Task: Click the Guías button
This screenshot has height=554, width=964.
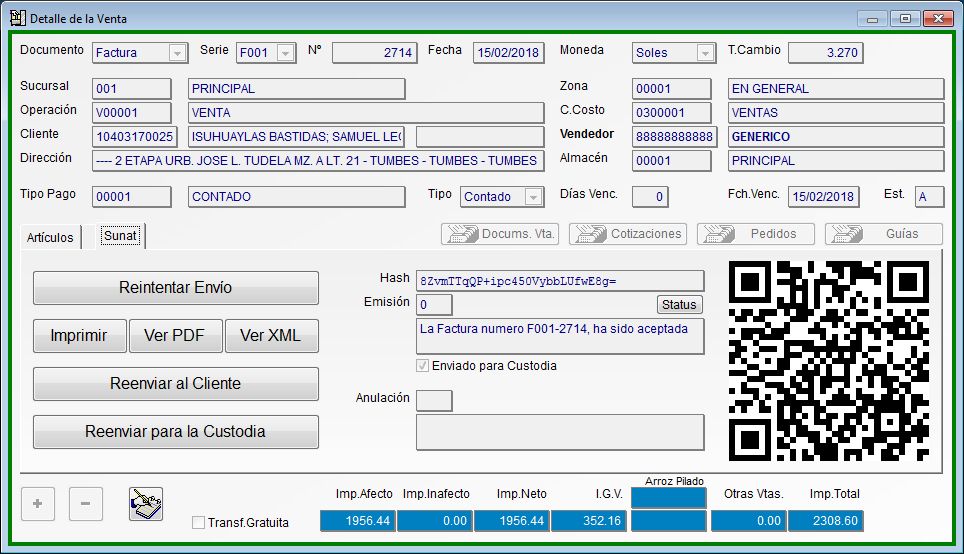Action: click(883, 234)
